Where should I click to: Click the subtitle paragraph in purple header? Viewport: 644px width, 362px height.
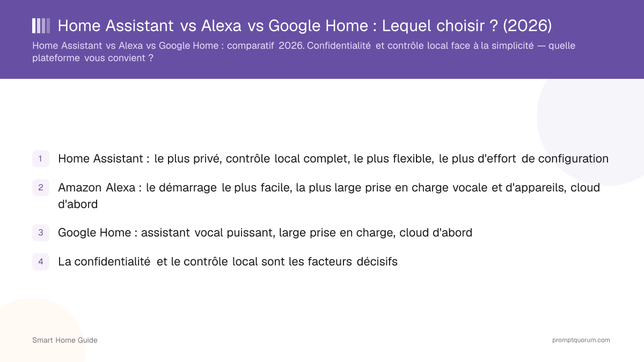pos(304,51)
